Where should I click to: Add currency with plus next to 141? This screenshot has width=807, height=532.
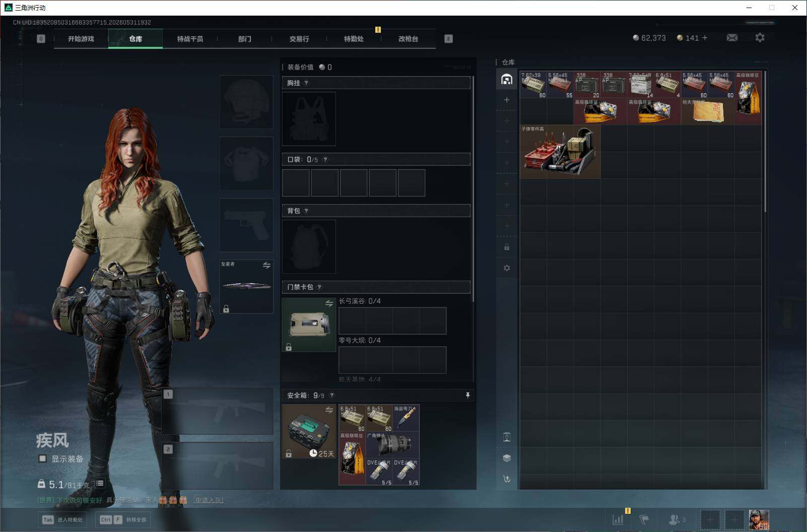pyautogui.click(x=705, y=38)
